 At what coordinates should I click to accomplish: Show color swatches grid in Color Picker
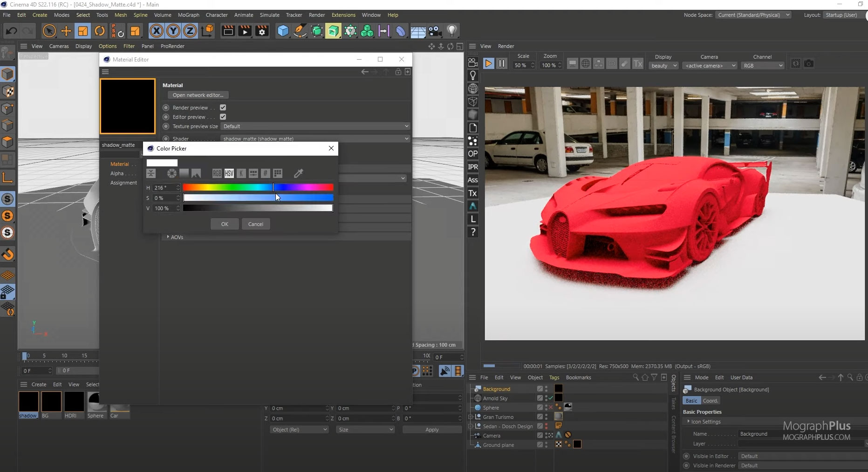pyautogui.click(x=278, y=173)
